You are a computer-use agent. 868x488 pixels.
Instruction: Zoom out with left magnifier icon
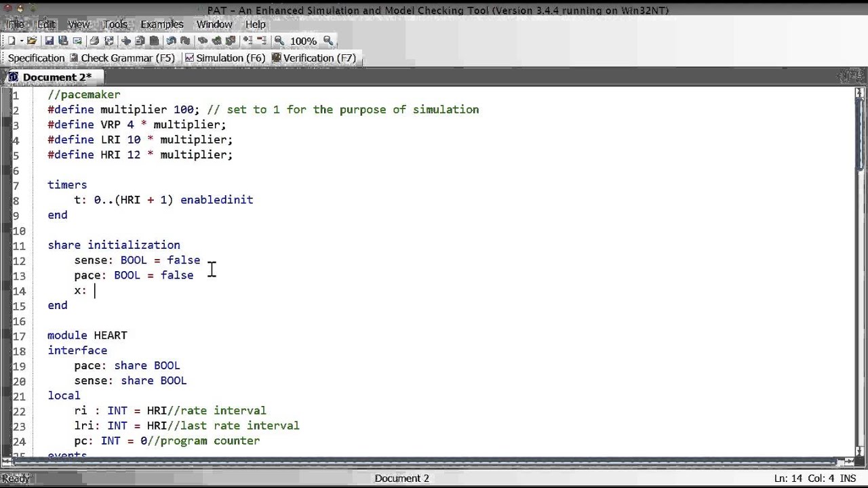pos(279,41)
